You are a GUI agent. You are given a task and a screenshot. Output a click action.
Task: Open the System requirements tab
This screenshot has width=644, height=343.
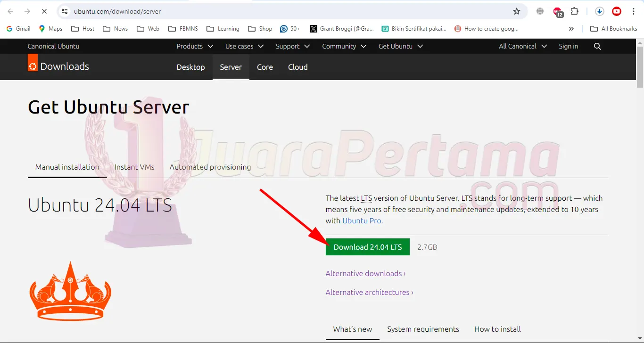pyautogui.click(x=423, y=329)
